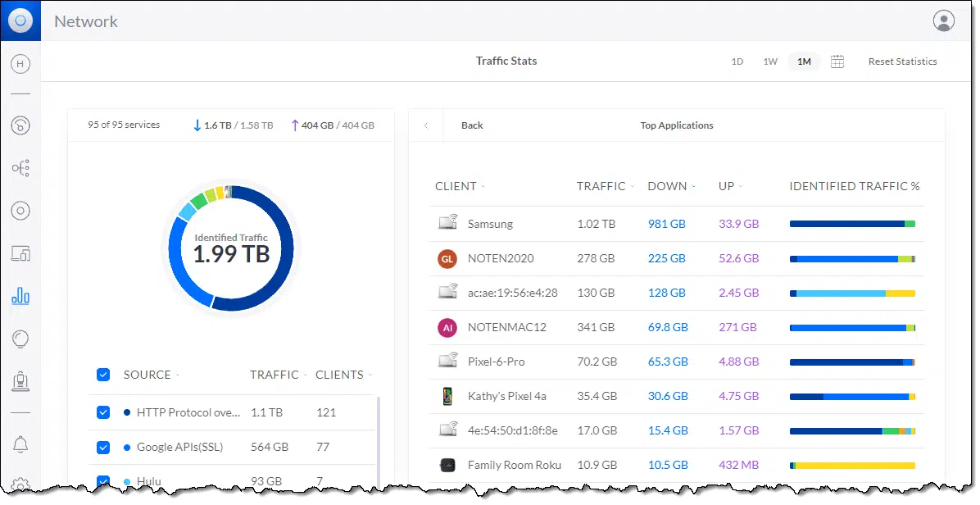Open the notifications bell icon
This screenshot has width=980, height=505.
pos(20,444)
